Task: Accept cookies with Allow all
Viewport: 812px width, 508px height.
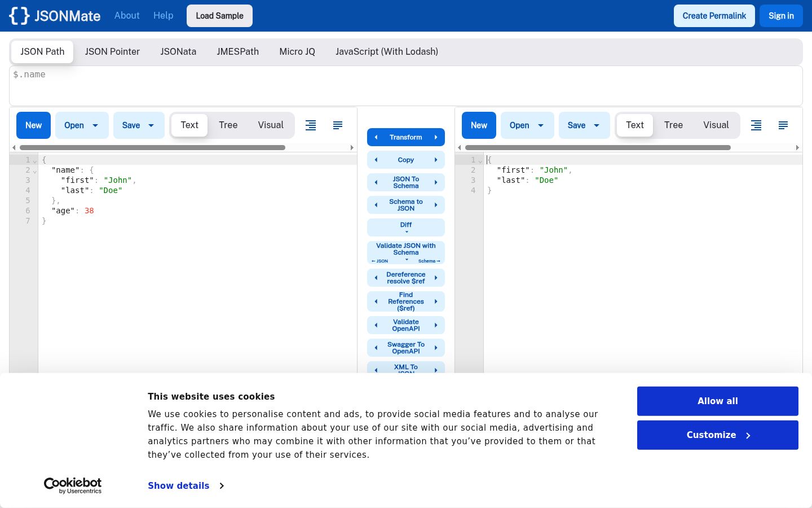Action: pyautogui.click(x=718, y=401)
